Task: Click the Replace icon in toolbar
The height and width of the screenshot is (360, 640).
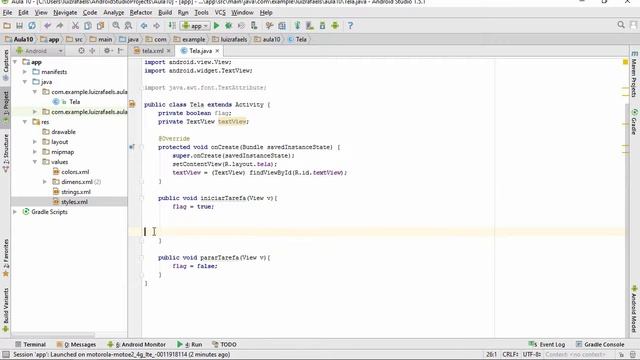Action: click(x=128, y=26)
